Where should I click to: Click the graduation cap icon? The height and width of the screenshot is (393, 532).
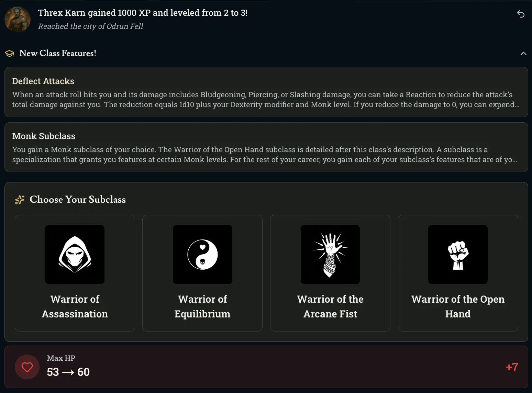click(x=10, y=53)
